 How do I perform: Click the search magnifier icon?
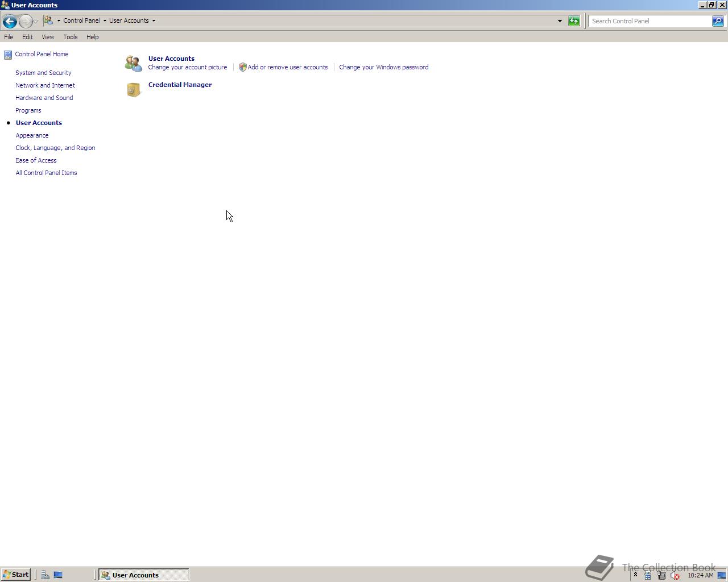[x=718, y=21]
